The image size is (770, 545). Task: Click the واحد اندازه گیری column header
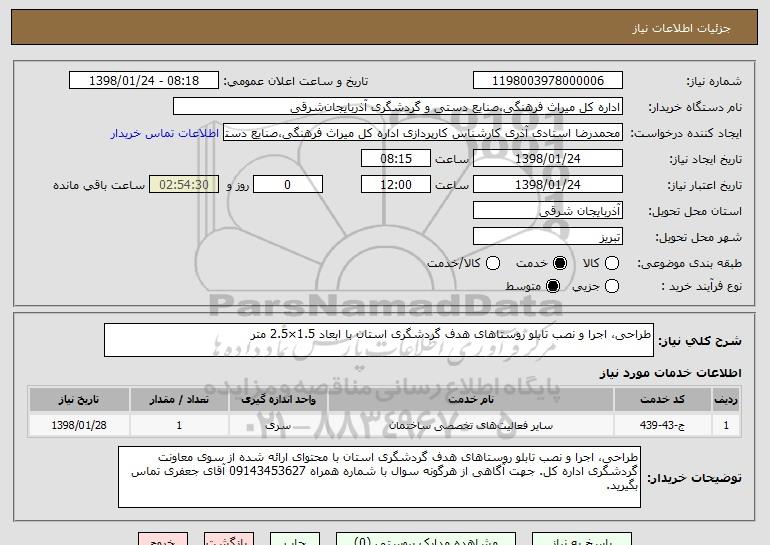(278, 400)
